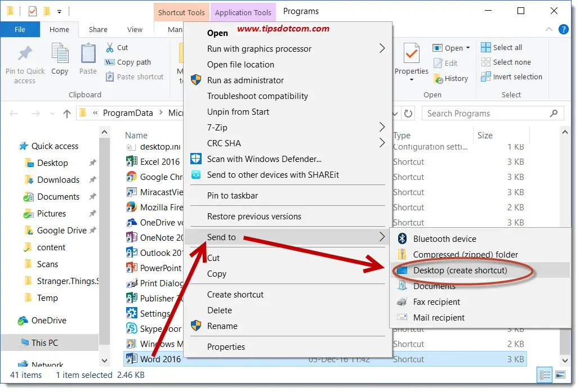Switch to details view button
This screenshot has width=580, height=392.
click(545, 375)
